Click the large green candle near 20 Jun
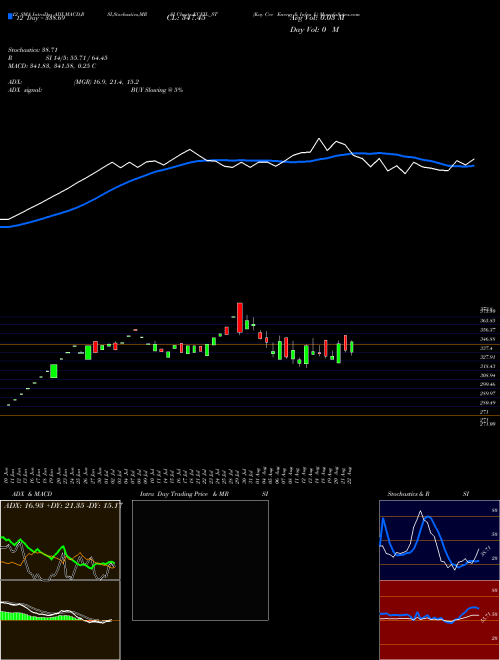 click(x=53, y=371)
